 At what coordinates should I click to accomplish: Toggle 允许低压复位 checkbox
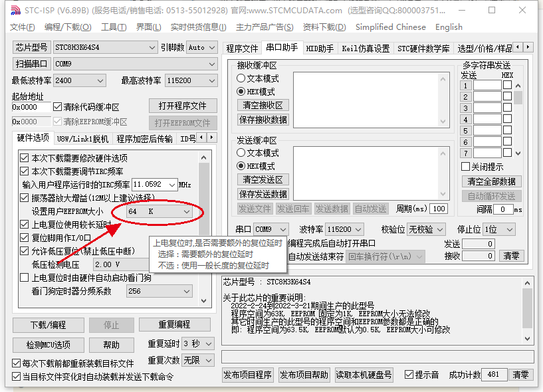pos(24,251)
